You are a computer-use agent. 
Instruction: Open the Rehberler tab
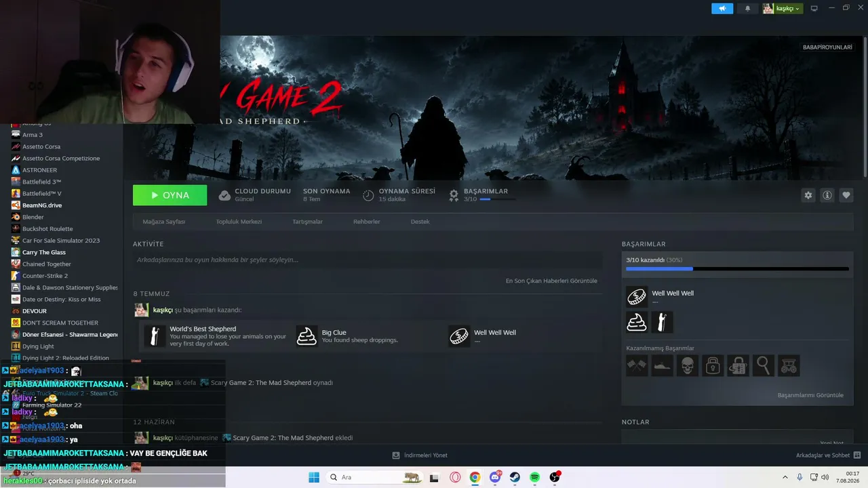[x=367, y=222]
